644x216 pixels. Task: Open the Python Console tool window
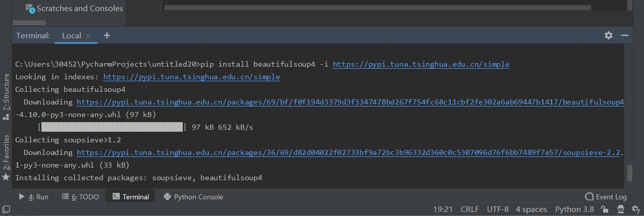[193, 197]
